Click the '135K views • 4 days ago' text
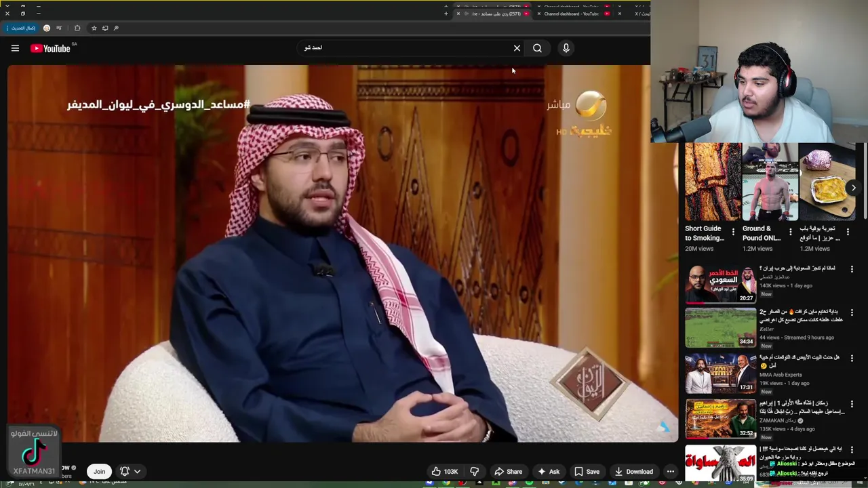Image resolution: width=868 pixels, height=488 pixels. coord(787,429)
